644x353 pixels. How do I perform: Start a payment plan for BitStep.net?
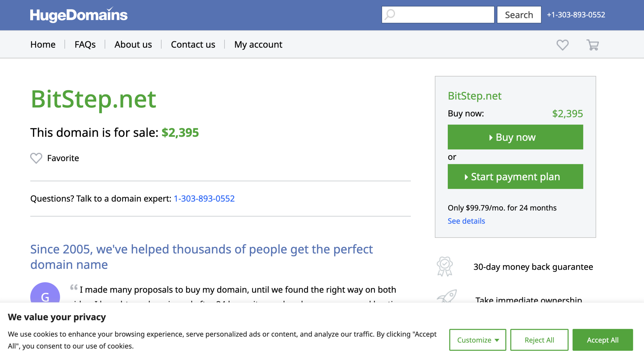(515, 176)
